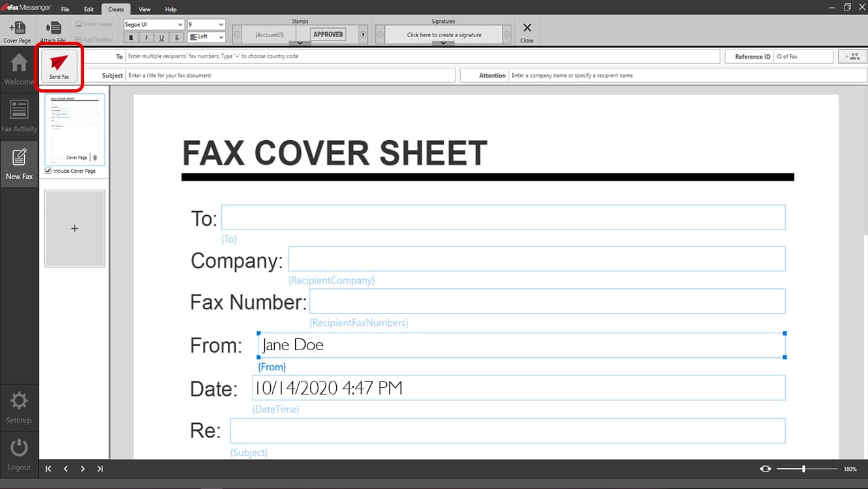Expand the text alignment dropdown
The width and height of the screenshot is (868, 489).
[206, 37]
